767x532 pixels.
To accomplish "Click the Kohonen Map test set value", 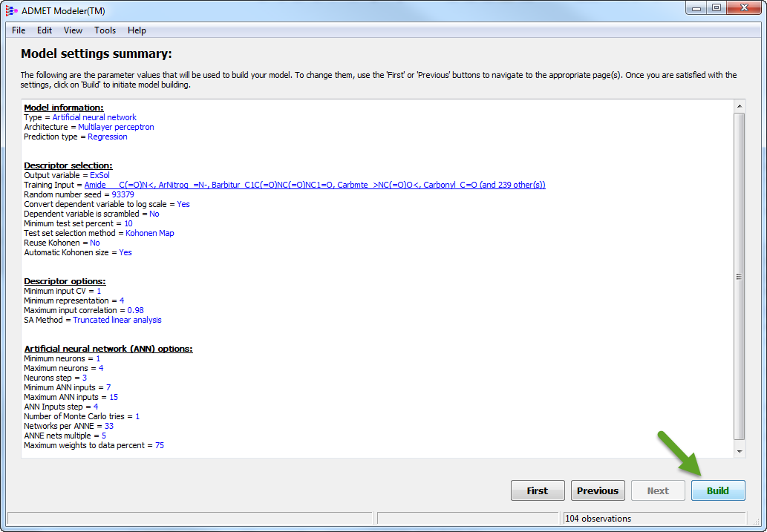I will (150, 233).
